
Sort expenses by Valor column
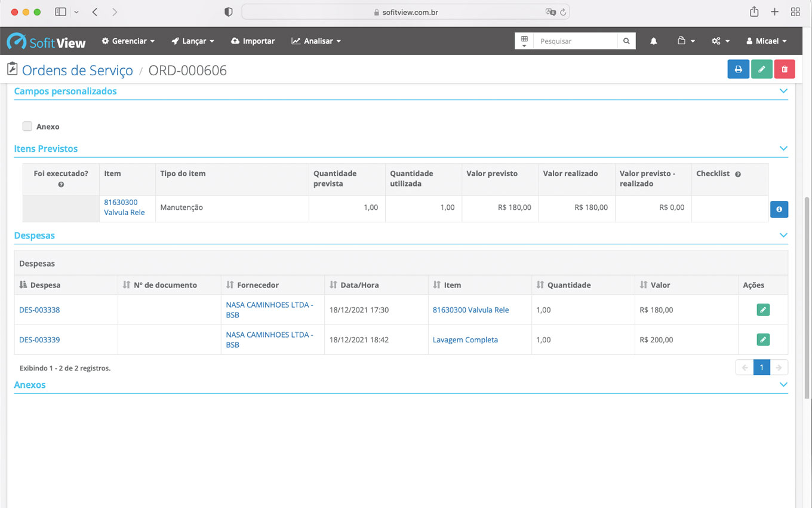point(660,285)
